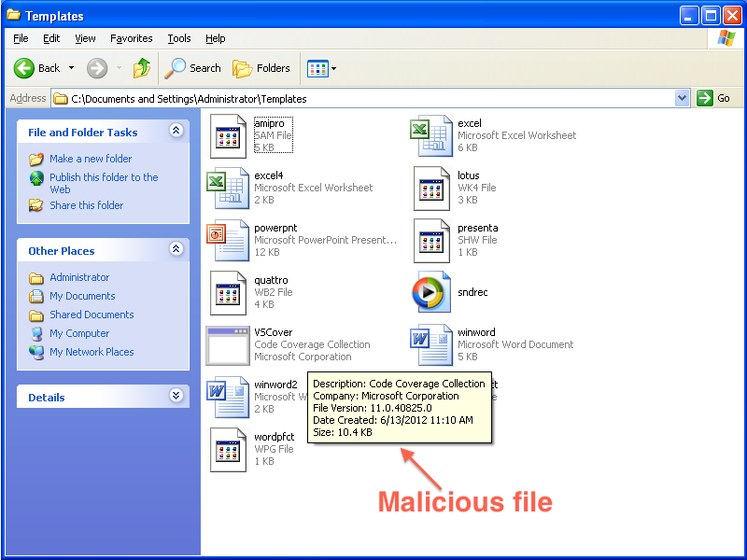747x560 pixels.
Task: Open the Favorites menu
Action: [x=131, y=38]
